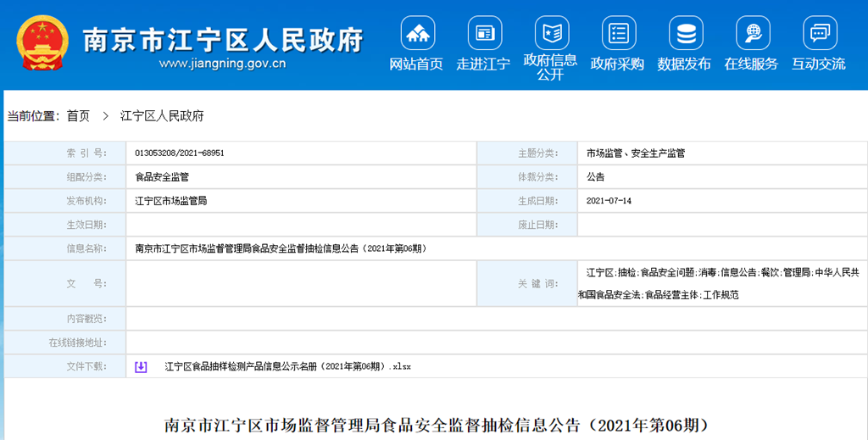
Task: Select the 网站首页 menu label
Action: click(416, 64)
